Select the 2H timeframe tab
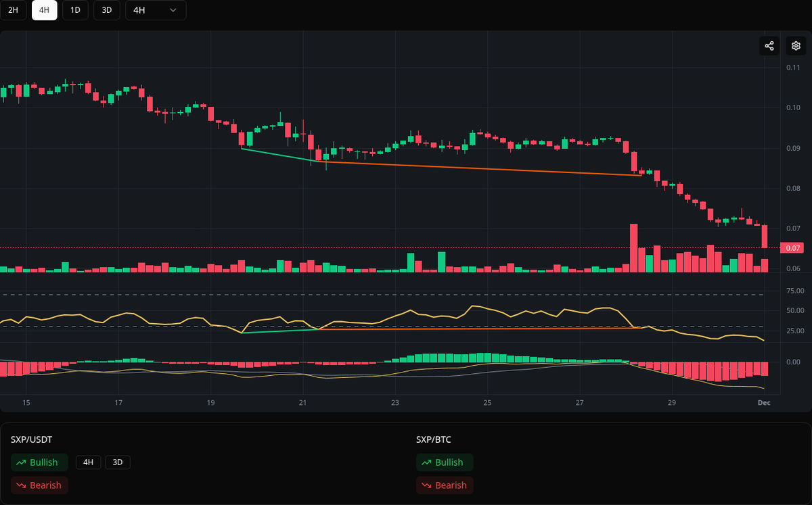 click(x=14, y=10)
